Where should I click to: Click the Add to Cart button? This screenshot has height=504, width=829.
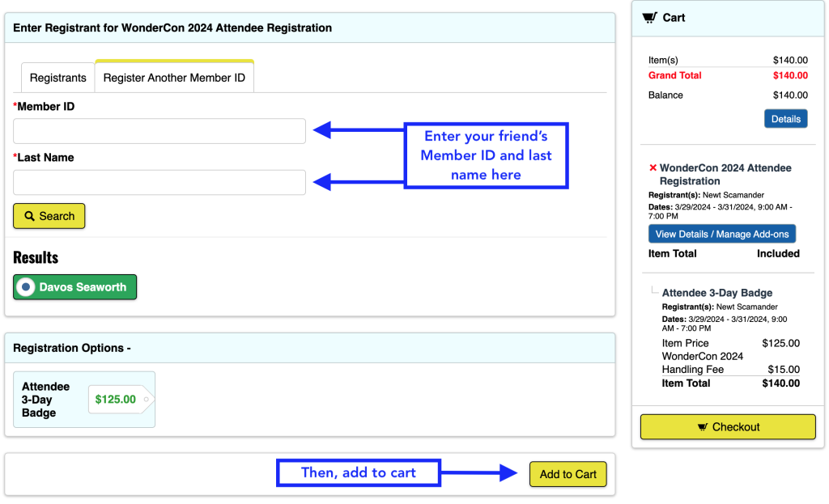coord(568,474)
